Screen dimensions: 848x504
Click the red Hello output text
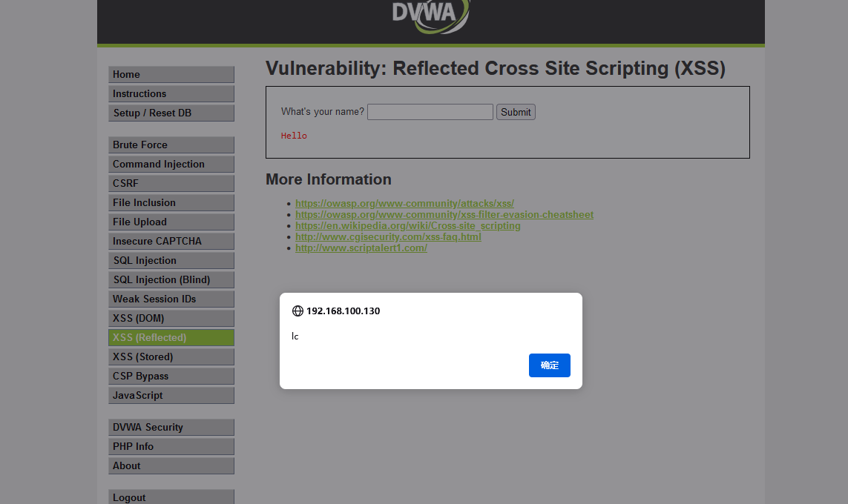coord(294,136)
